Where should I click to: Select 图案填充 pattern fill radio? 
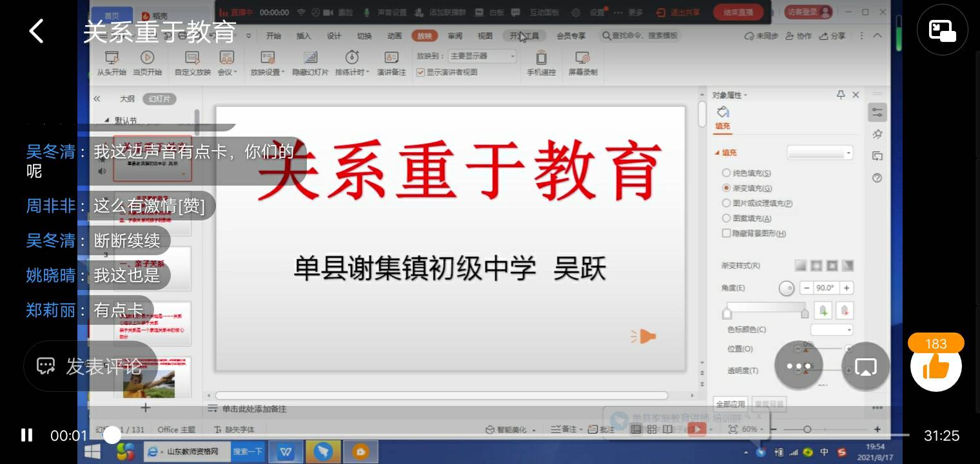[727, 218]
